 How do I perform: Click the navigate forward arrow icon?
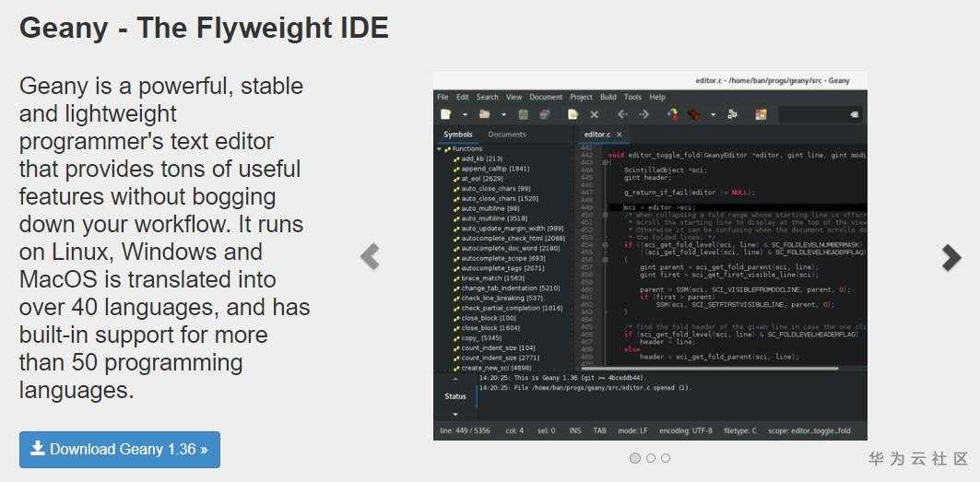tap(644, 114)
